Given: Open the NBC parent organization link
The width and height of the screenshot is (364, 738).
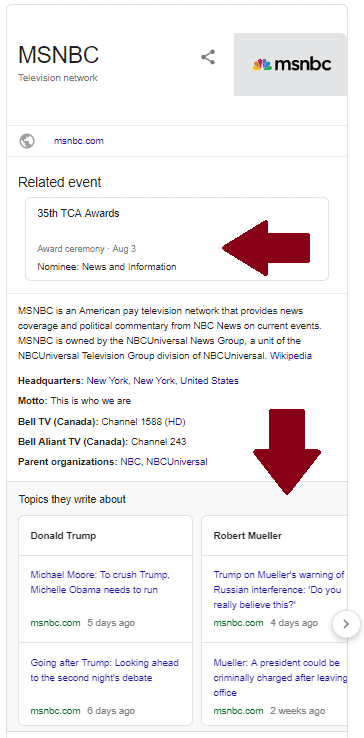Looking at the screenshot, I should 130,462.
